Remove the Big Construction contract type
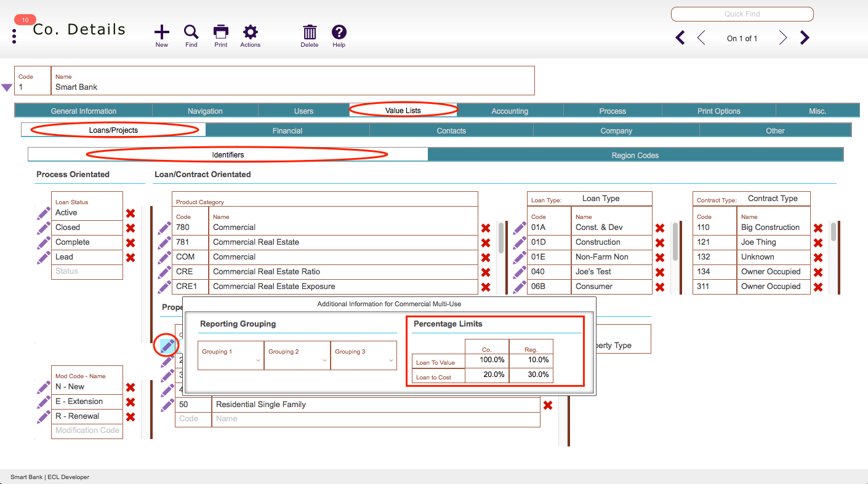Viewport: 868px width, 484px height. (818, 228)
